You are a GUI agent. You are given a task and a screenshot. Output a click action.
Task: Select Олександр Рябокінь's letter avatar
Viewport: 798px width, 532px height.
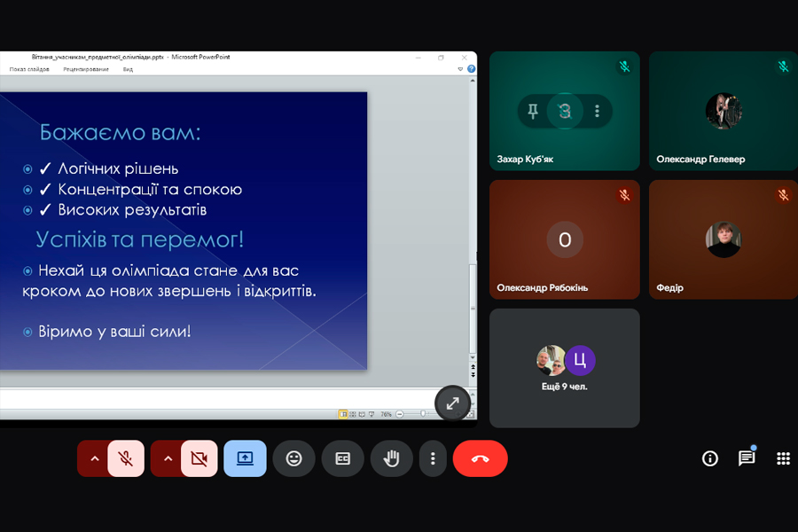pos(565,239)
